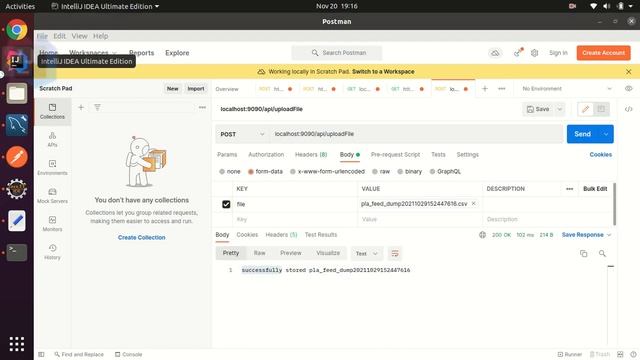Open the Terminal from the dock

coord(17,252)
